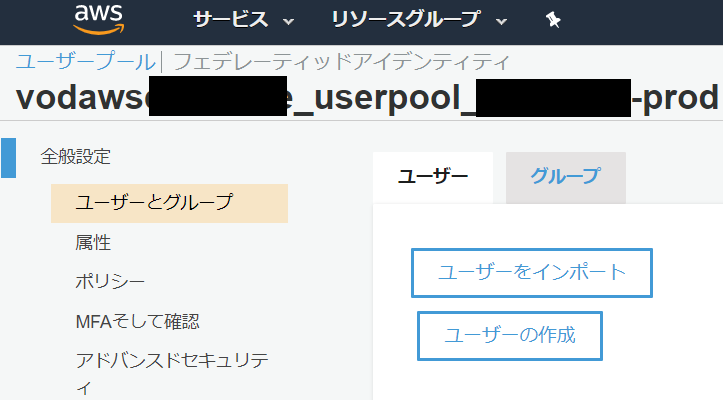The image size is (723, 400).
Task: Switch to the ユーザー tab
Action: click(433, 177)
